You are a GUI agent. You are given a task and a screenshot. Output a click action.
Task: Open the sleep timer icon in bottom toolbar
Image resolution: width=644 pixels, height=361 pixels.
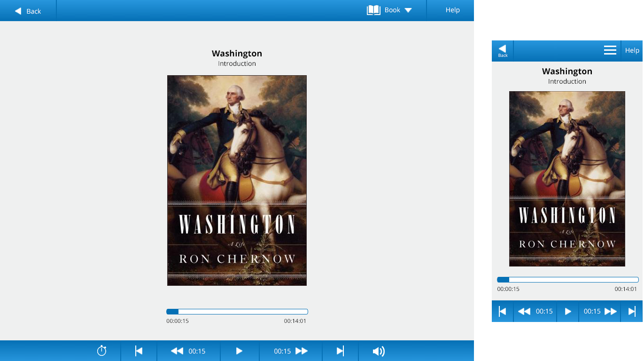pyautogui.click(x=102, y=351)
